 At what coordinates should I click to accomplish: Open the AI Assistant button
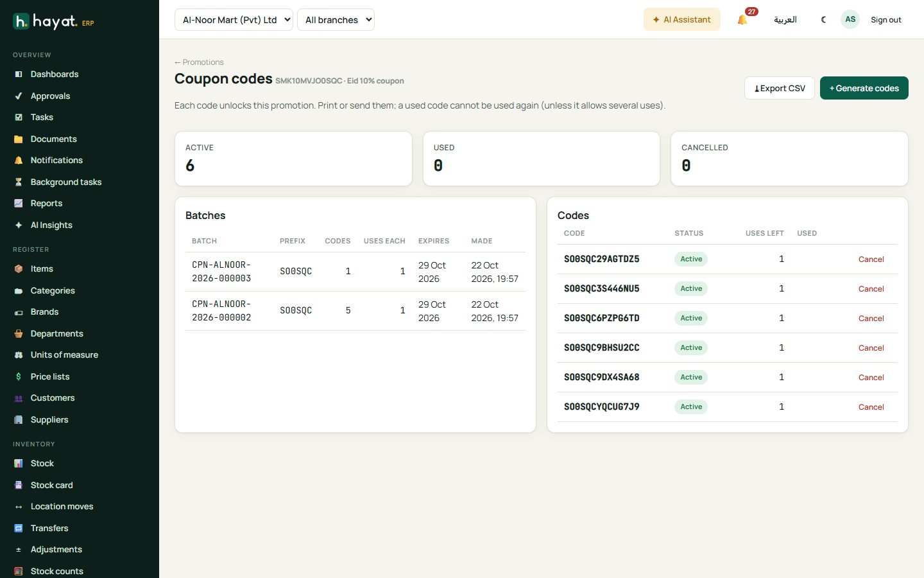681,19
